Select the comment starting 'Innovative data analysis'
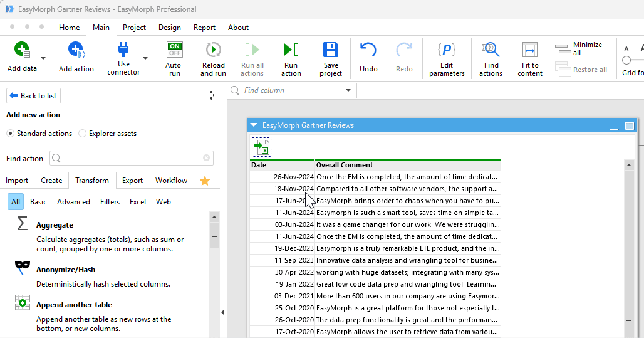Screen dimensions: 644x338 pos(407,261)
